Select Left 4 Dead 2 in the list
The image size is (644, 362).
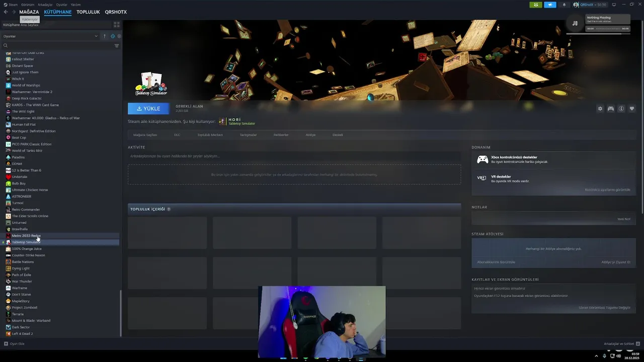tap(22, 334)
